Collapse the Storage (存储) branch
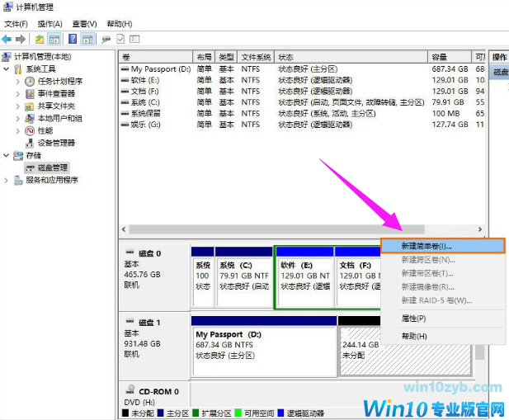509x420 pixels. (6, 155)
